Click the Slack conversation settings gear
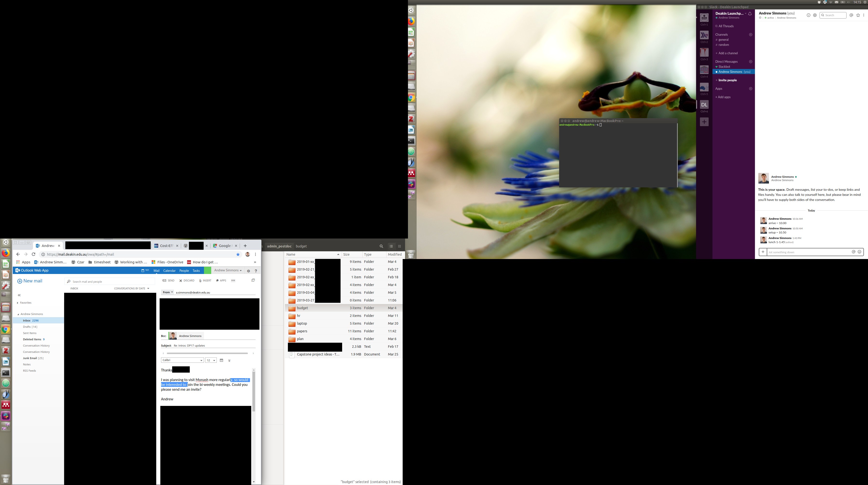Image resolution: width=868 pixels, height=485 pixels. tap(815, 15)
